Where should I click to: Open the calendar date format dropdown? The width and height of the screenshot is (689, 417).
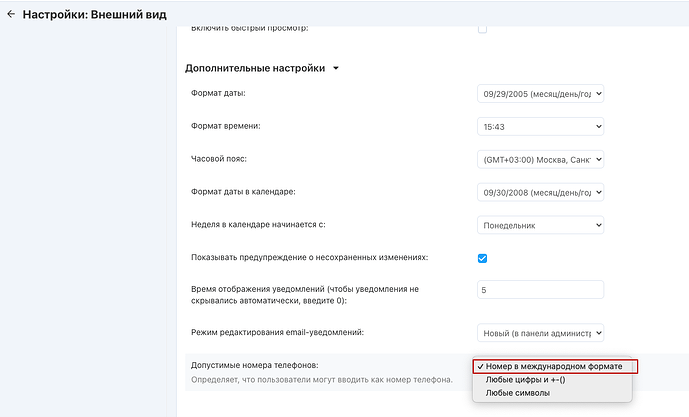tap(540, 192)
